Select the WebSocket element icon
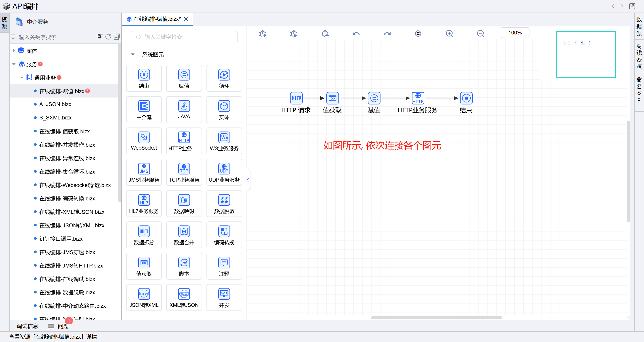Viewport: 644px width, 342px height. coord(144,138)
